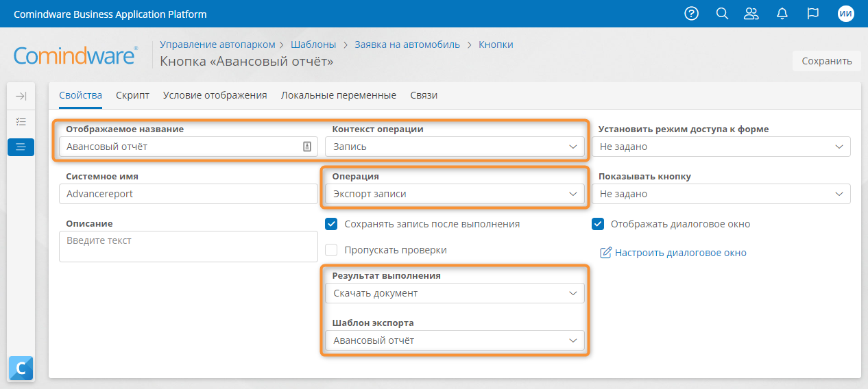Open 'Результат выполнения' dropdown

click(455, 293)
